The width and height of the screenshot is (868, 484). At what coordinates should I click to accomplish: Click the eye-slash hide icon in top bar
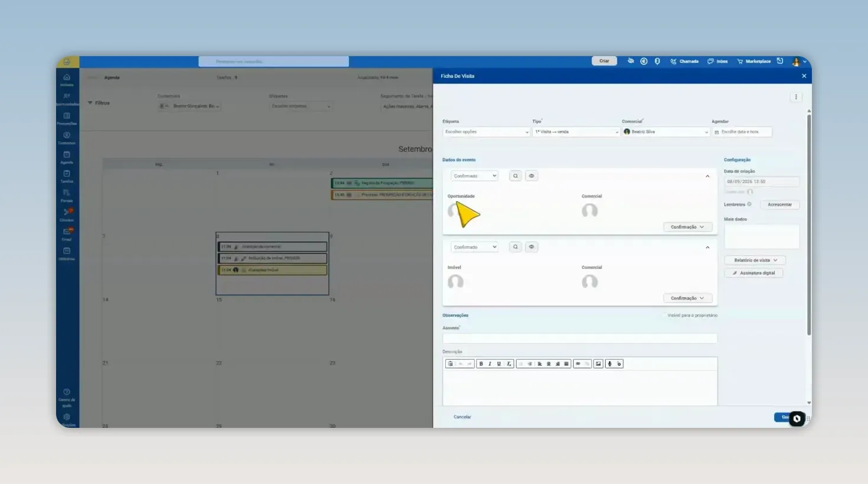(631, 61)
